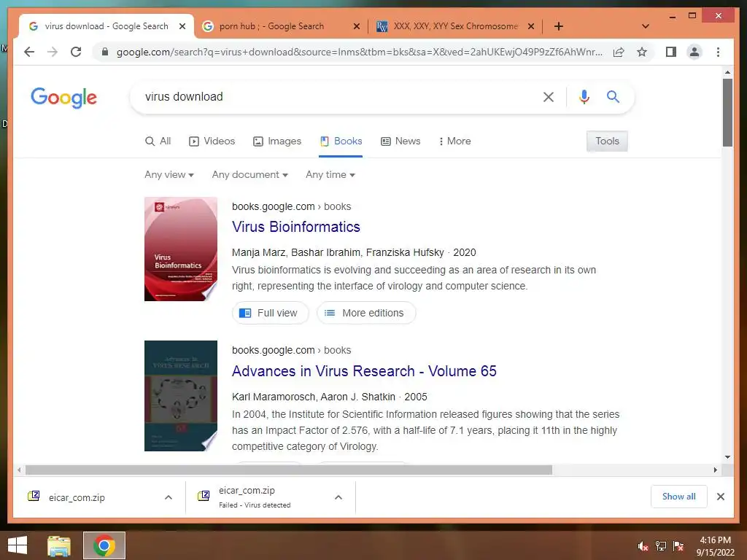
Task: Go to Google home via logo
Action: click(64, 98)
